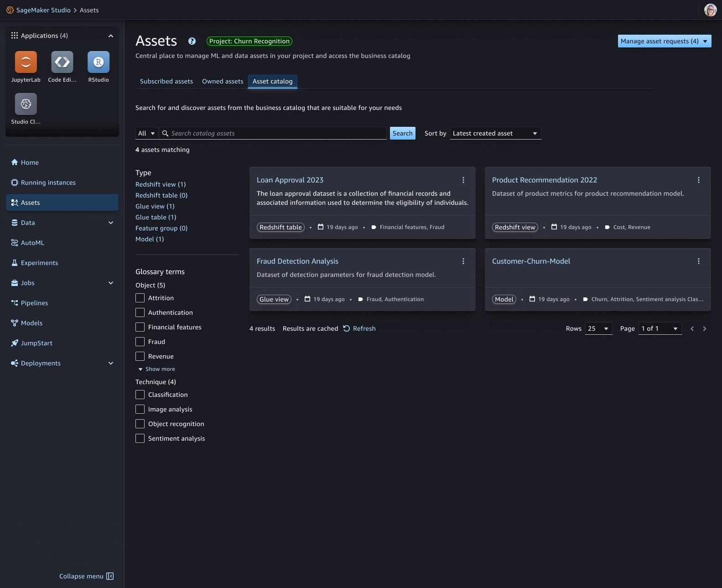Open the All asset type dropdown
The height and width of the screenshot is (588, 722).
(x=147, y=133)
